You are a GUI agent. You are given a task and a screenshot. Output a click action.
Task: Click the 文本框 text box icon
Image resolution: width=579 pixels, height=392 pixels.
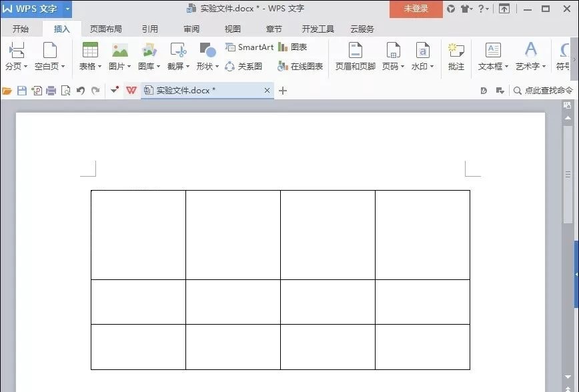[493, 50]
